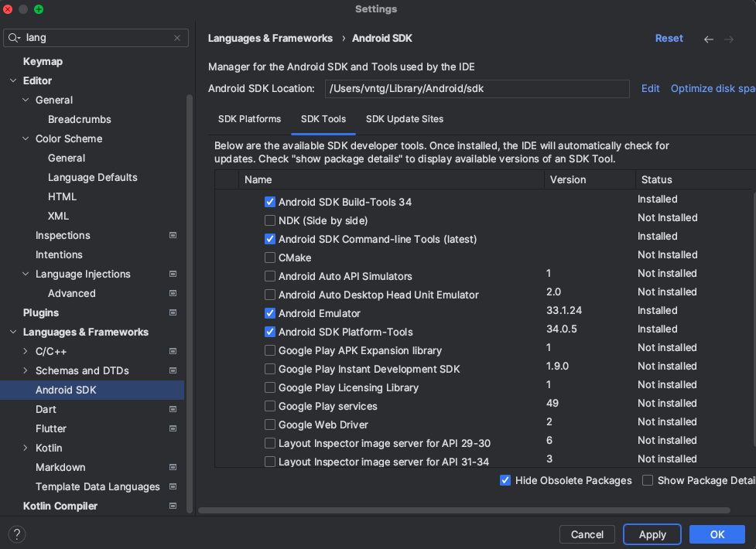Collapse the Language Injections node
756x549 pixels.
point(26,274)
